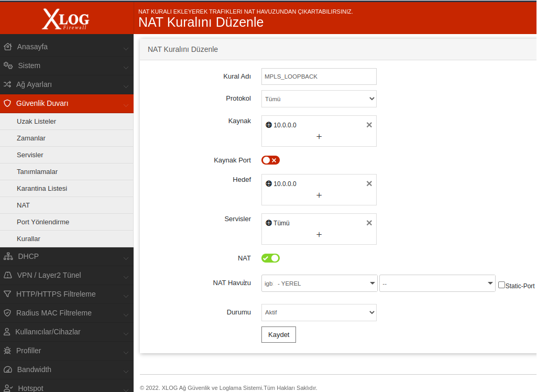
Task: Click the Ağ Ayarları shuffle icon
Action: (x=7, y=84)
